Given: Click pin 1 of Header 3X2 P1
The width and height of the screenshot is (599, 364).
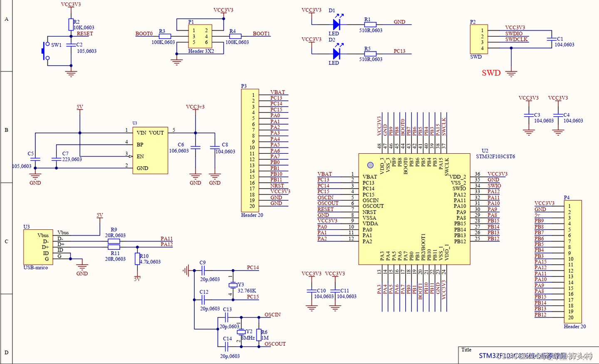Looking at the screenshot, I should [x=193, y=30].
